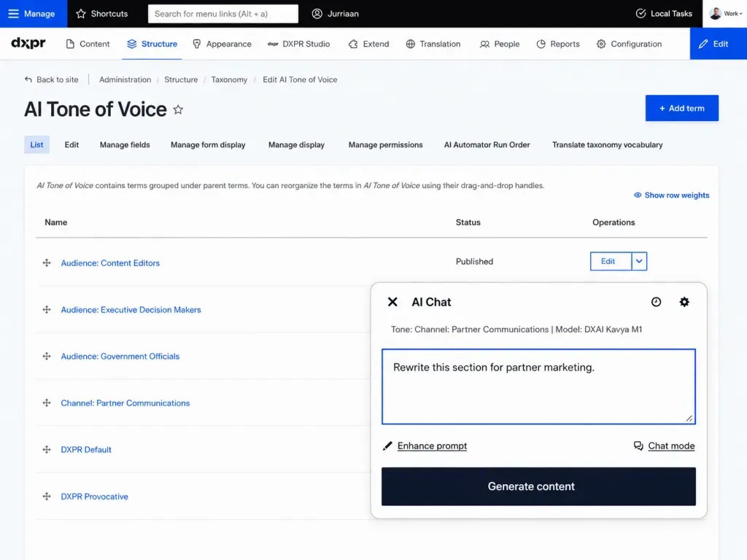Screen dimensions: 747x560
Task: Open DXPR Studio menu
Action: coord(298,44)
